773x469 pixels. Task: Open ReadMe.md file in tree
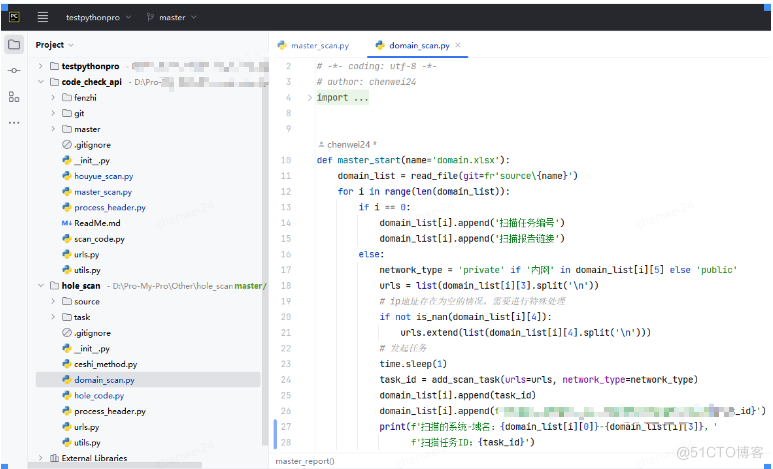click(97, 223)
